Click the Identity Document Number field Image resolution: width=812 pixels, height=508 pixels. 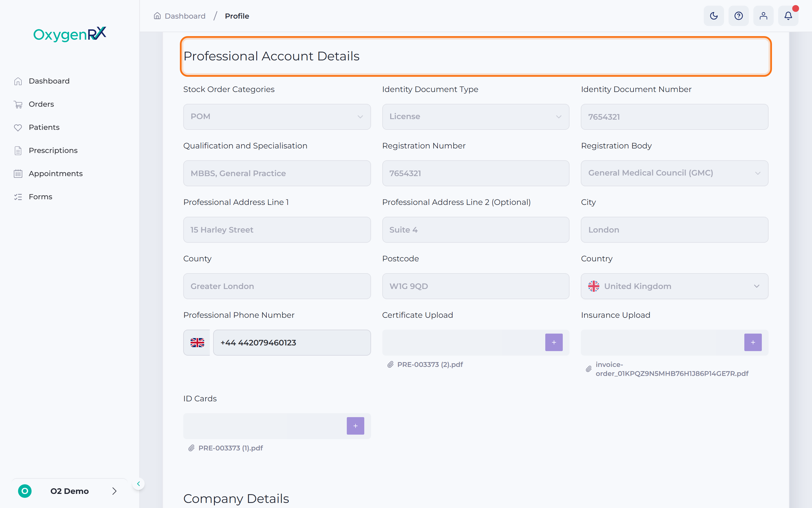click(674, 117)
